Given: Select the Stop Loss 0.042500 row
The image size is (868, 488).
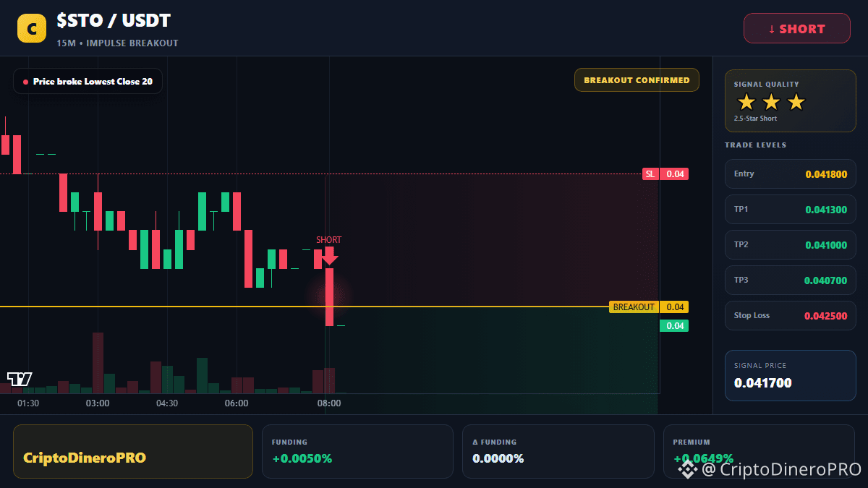Looking at the screenshot, I should (791, 316).
